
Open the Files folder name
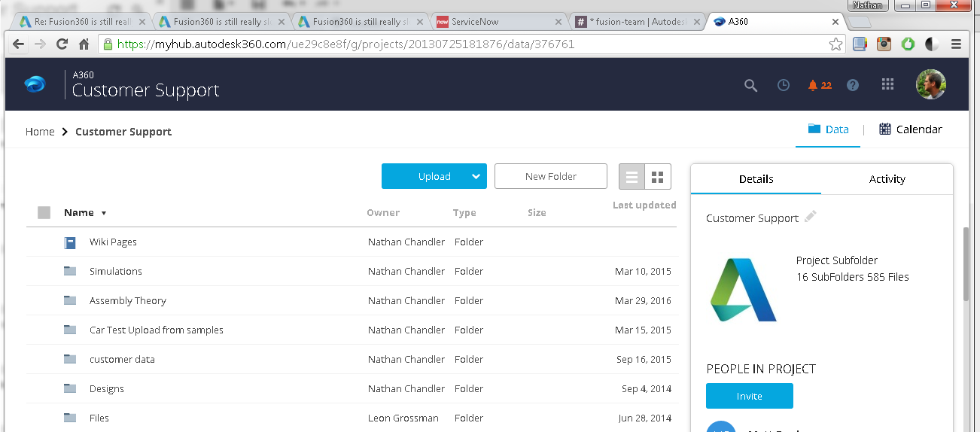tap(99, 418)
